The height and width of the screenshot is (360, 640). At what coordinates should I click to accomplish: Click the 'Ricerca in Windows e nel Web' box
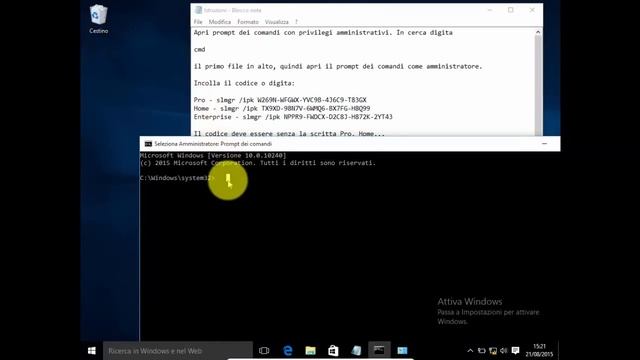[x=178, y=351]
